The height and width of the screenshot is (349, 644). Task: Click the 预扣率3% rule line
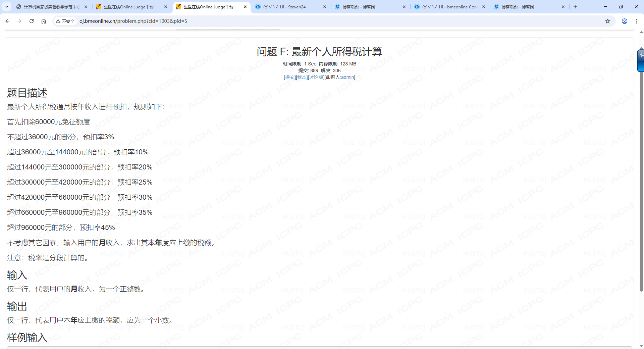coord(61,137)
